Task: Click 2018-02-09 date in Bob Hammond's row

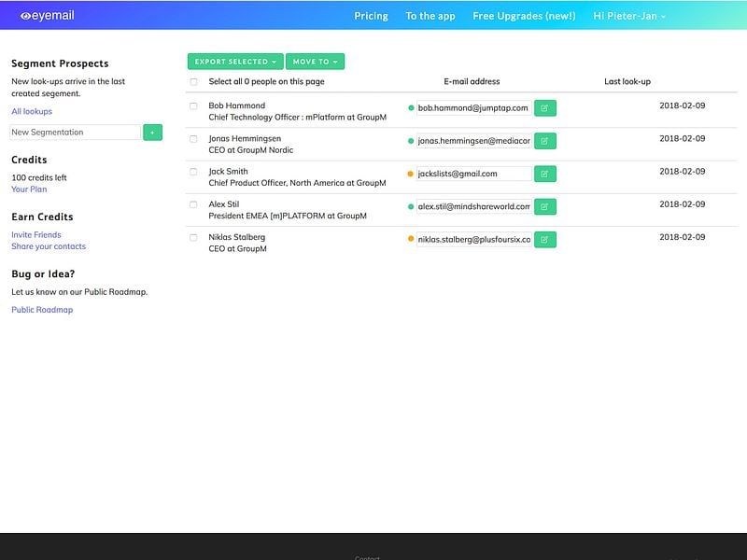Action: (x=683, y=105)
